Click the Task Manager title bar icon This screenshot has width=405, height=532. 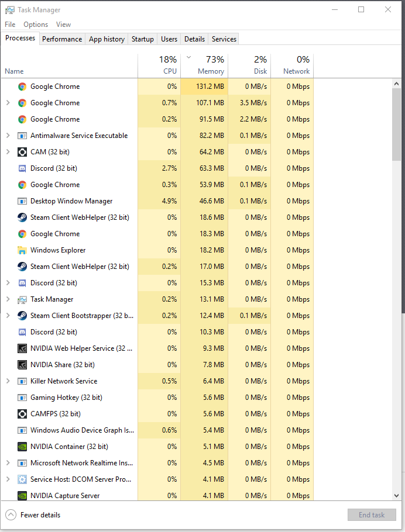(x=10, y=10)
